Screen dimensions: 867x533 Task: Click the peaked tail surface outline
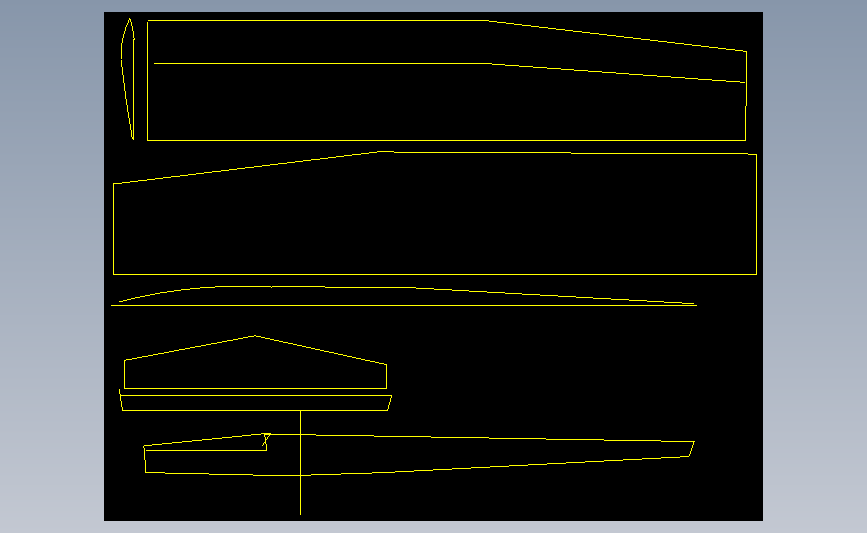(x=255, y=362)
